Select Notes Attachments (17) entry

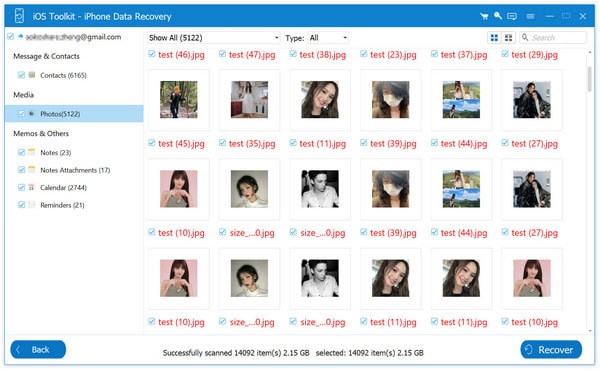coord(75,170)
